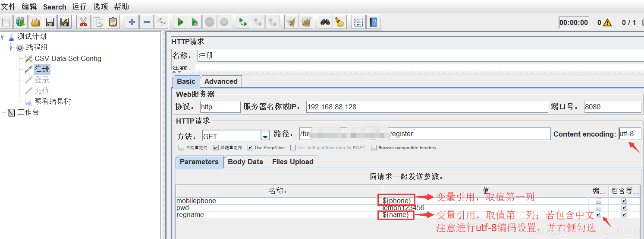The image size is (644, 239).
Task: Click the 端口号 field showing 8080
Action: point(613,107)
